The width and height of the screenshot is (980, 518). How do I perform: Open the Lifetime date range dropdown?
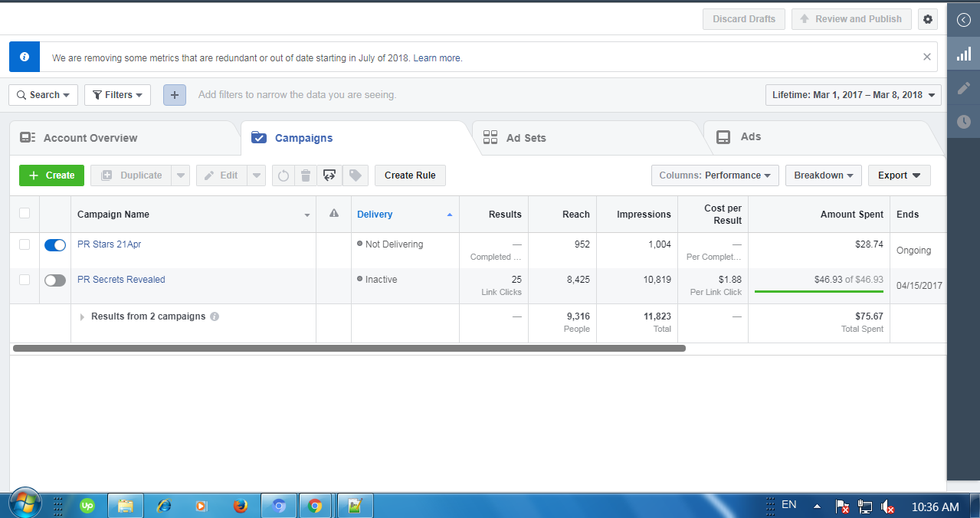(x=854, y=95)
